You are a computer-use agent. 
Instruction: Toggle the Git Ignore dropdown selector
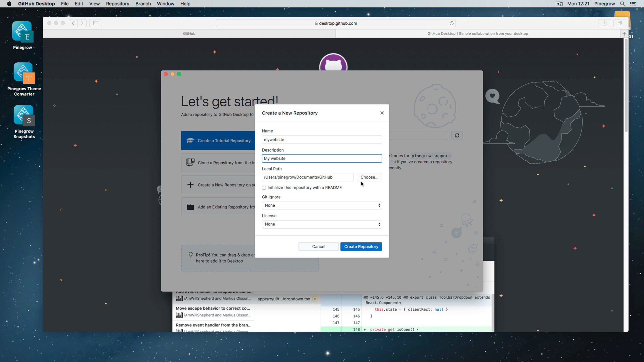pos(321,205)
